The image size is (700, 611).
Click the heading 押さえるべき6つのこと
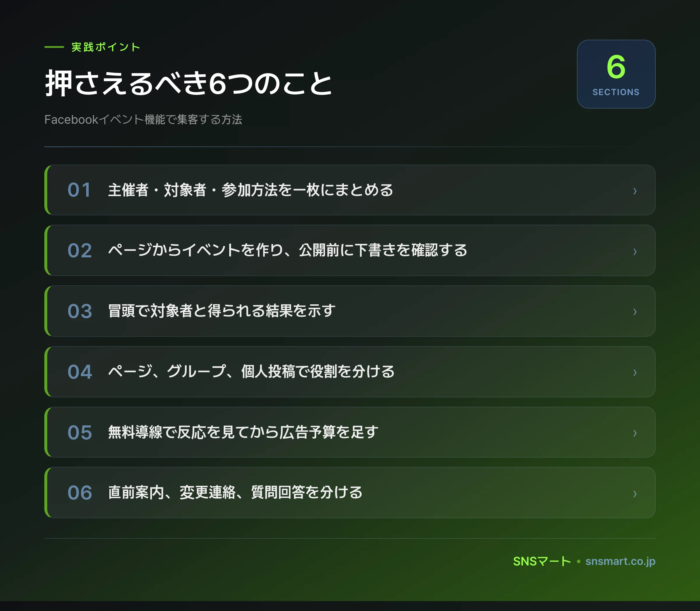[189, 83]
